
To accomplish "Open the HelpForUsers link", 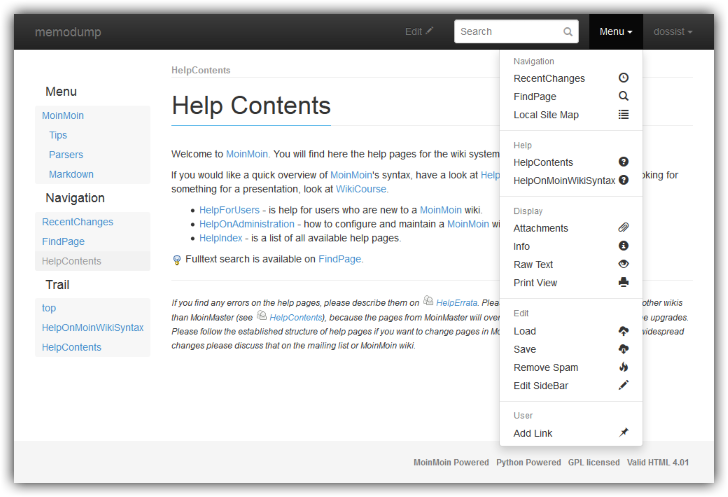I will point(229,210).
